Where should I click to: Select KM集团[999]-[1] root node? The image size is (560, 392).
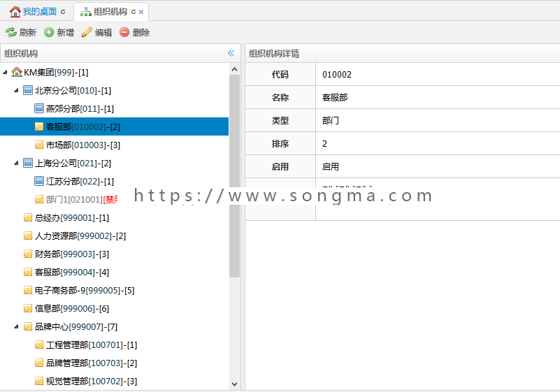pos(56,73)
